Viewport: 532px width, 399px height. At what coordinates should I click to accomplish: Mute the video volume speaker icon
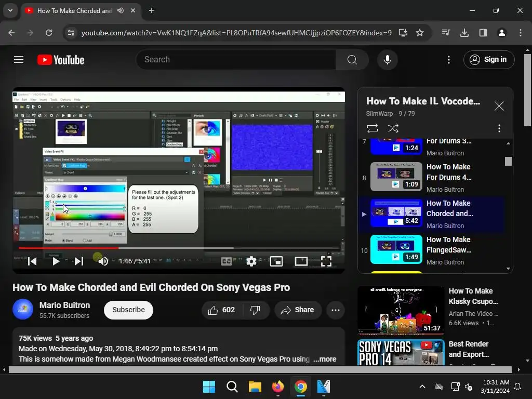click(x=103, y=261)
